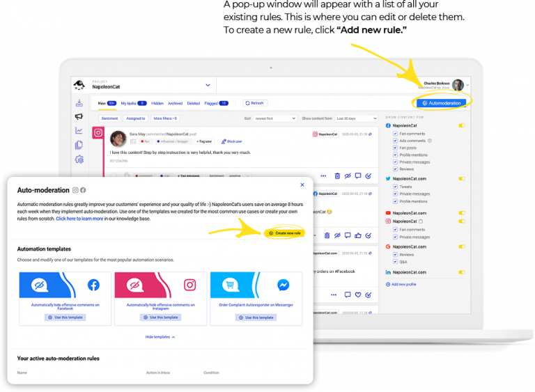
Task: Like the second post with thumbs-up icon
Action: click(x=358, y=235)
